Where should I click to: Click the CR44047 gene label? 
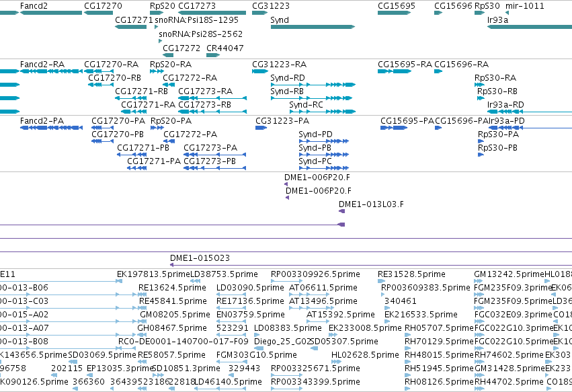[x=224, y=48]
